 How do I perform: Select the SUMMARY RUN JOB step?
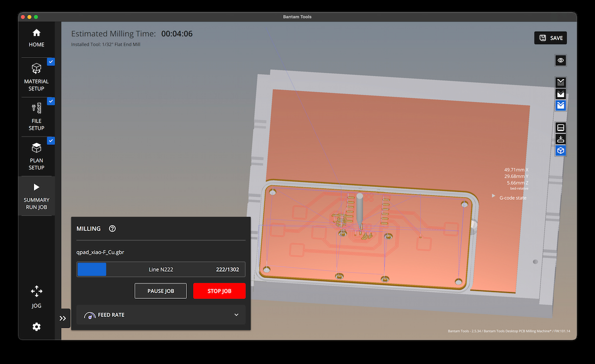click(36, 196)
